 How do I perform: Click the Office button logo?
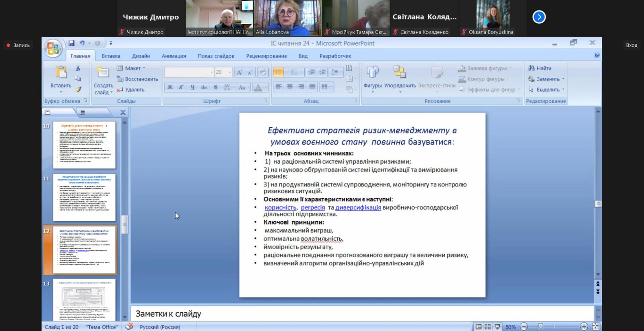pos(53,48)
